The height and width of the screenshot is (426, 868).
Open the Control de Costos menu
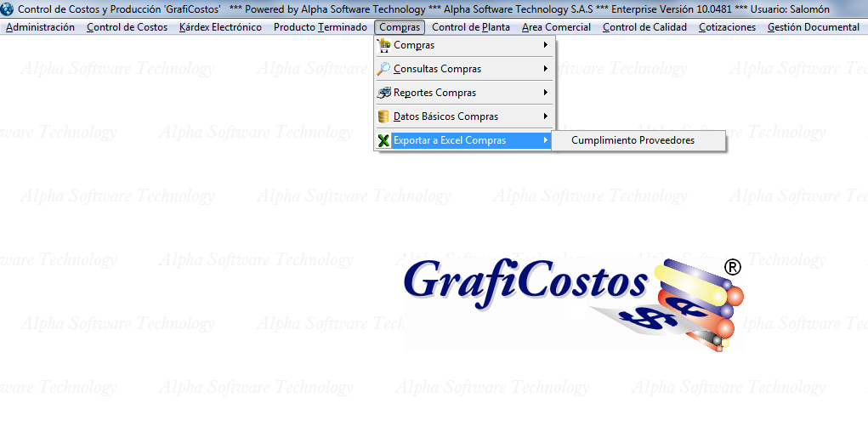127,27
